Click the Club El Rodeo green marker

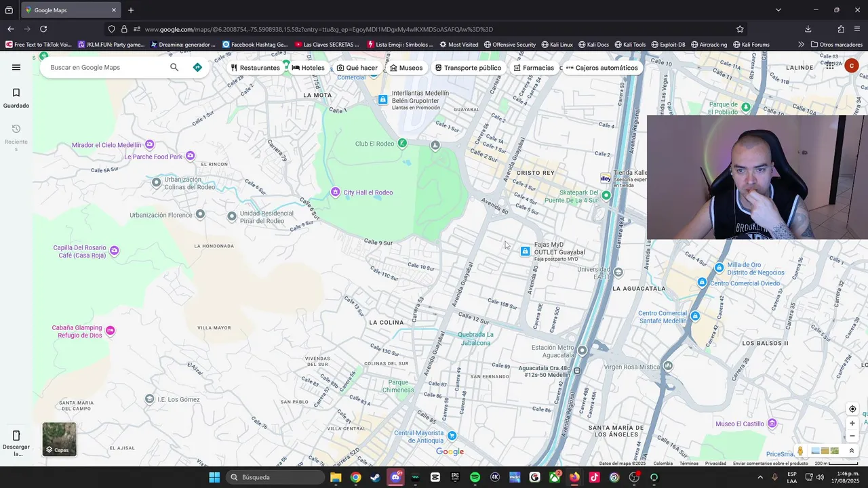click(402, 144)
